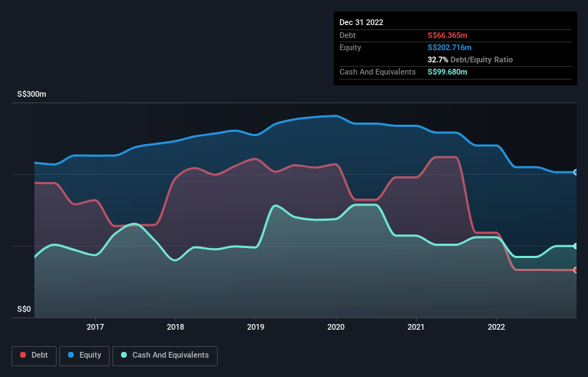Click Cash And Equivalents label in tooltip
The height and width of the screenshot is (377, 588).
(x=377, y=72)
